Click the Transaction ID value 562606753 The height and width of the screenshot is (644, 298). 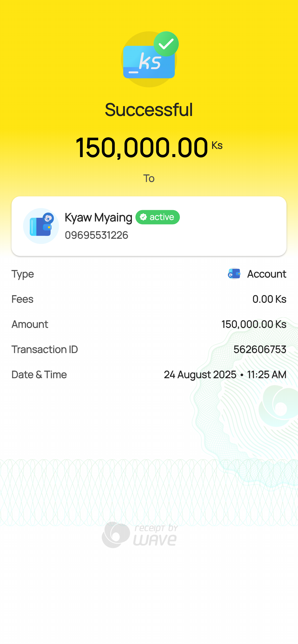pyautogui.click(x=260, y=349)
